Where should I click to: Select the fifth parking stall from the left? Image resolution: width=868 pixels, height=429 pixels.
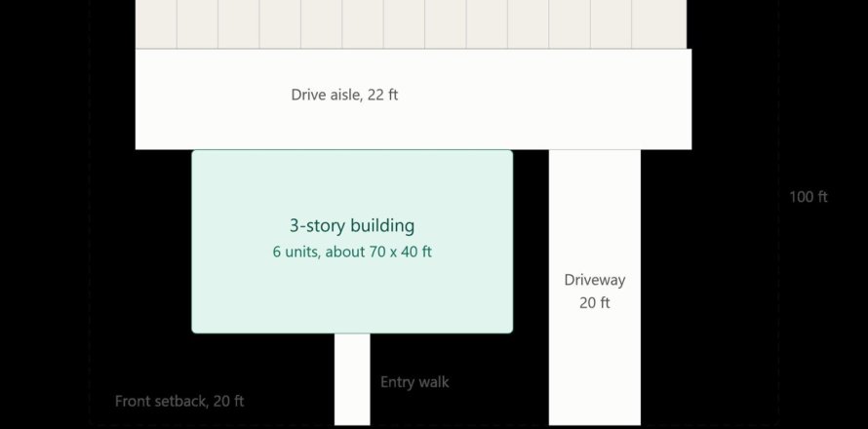(x=322, y=23)
